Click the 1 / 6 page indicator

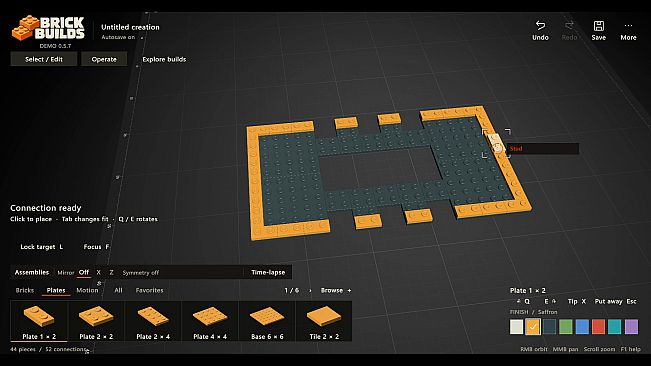291,290
